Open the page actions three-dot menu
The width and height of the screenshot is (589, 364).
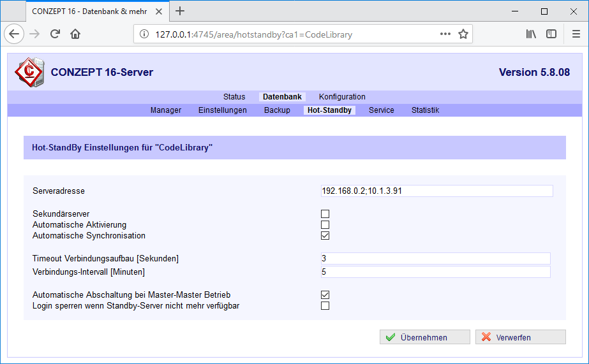(445, 34)
